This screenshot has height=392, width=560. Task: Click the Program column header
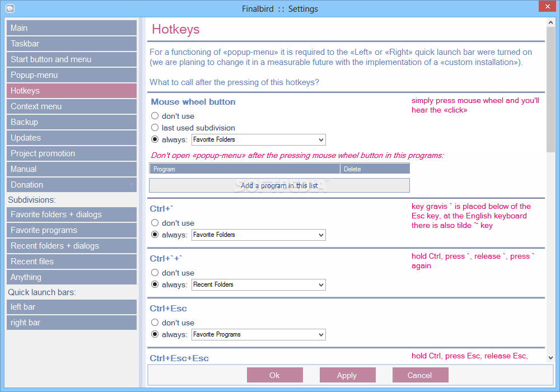245,169
